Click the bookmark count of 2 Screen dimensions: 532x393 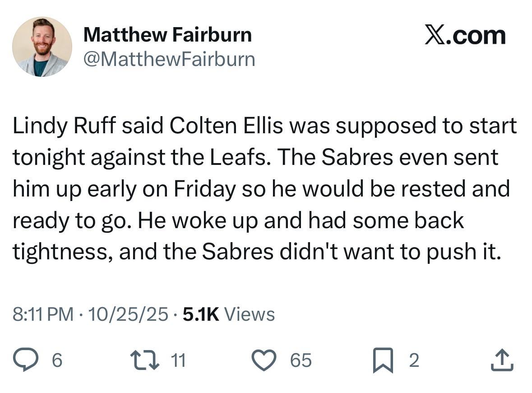coord(413,360)
